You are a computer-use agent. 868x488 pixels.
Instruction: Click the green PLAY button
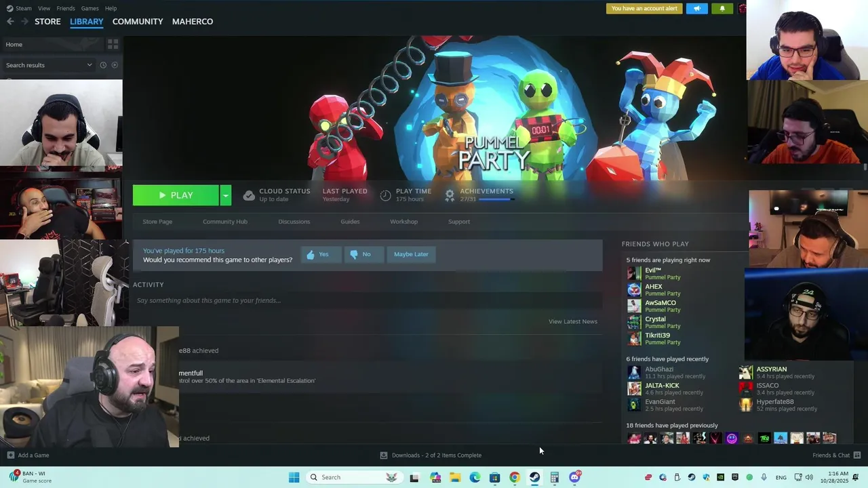(176, 195)
